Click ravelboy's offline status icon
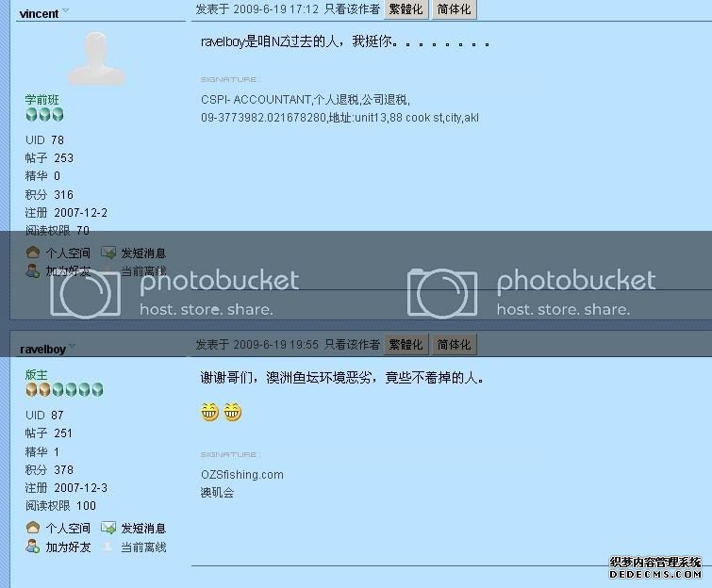This screenshot has height=588, width=712. click(108, 547)
